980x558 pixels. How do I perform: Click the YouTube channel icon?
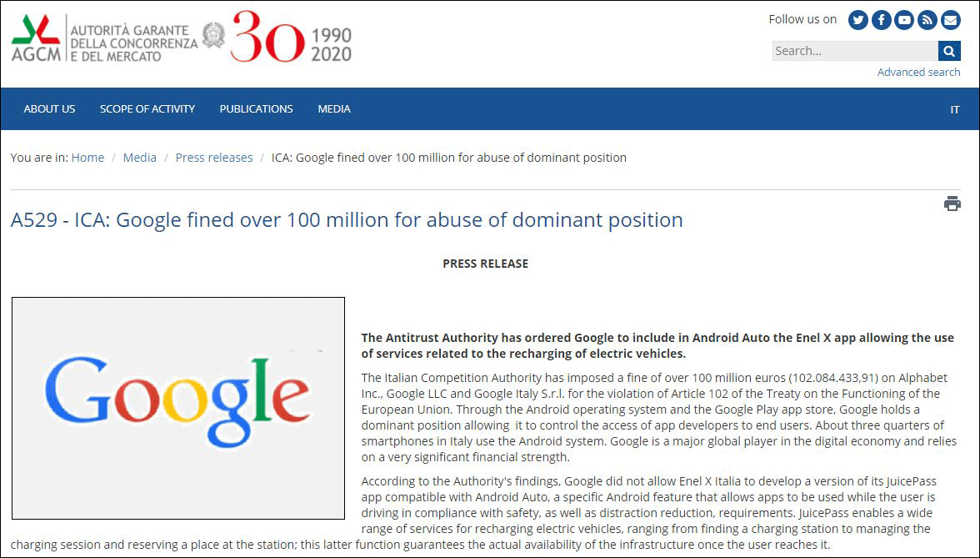tap(904, 20)
